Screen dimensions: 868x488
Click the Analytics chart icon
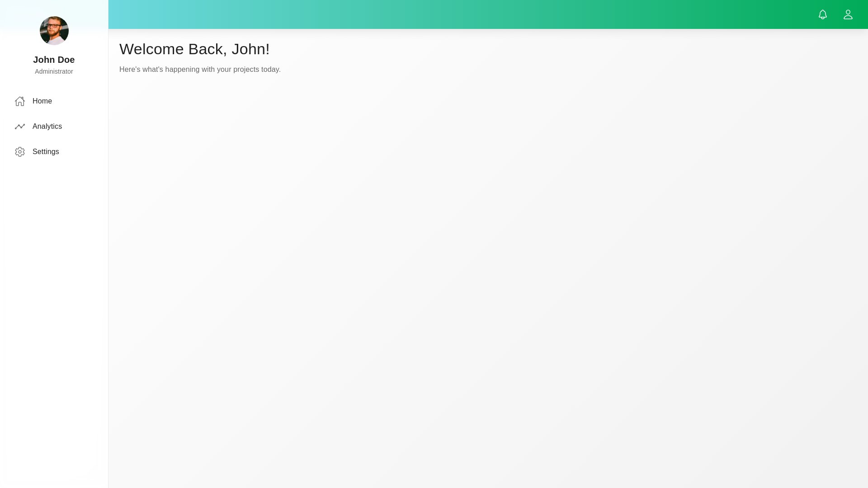click(20, 127)
